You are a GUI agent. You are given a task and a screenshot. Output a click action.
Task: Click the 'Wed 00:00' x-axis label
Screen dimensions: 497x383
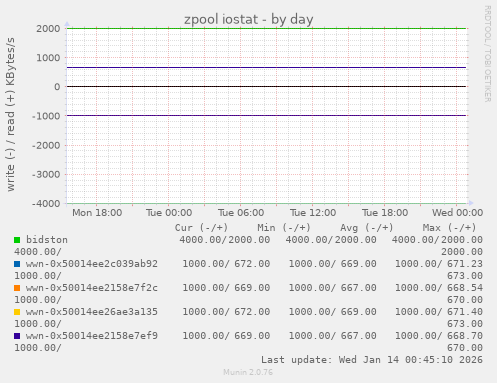[x=458, y=213]
